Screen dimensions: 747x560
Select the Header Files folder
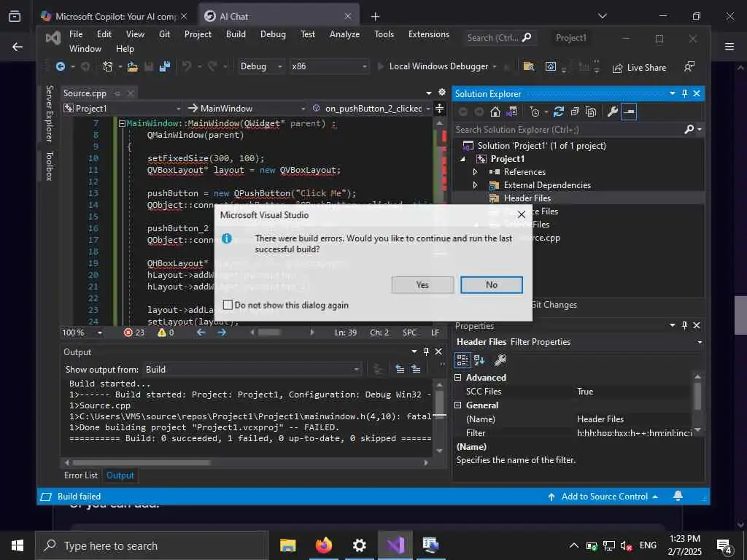pos(527,198)
